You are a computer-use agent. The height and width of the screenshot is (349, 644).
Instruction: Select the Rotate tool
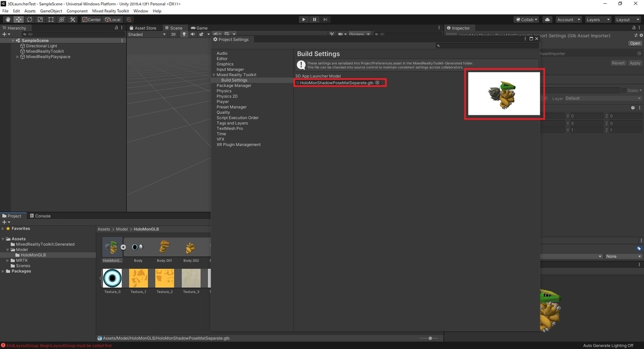[x=29, y=19]
